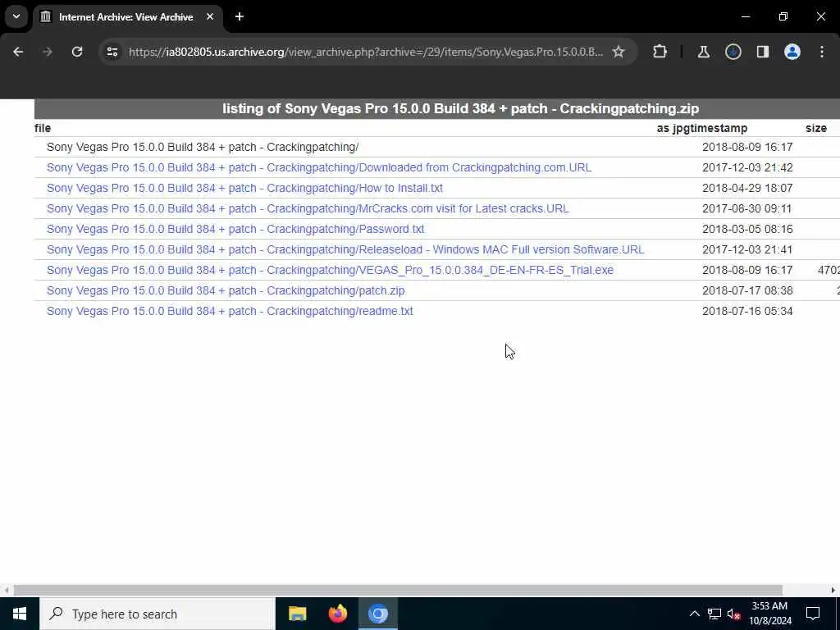This screenshot has height=630, width=840.
Task: Open the patch.zip file link
Action: tap(226, 290)
